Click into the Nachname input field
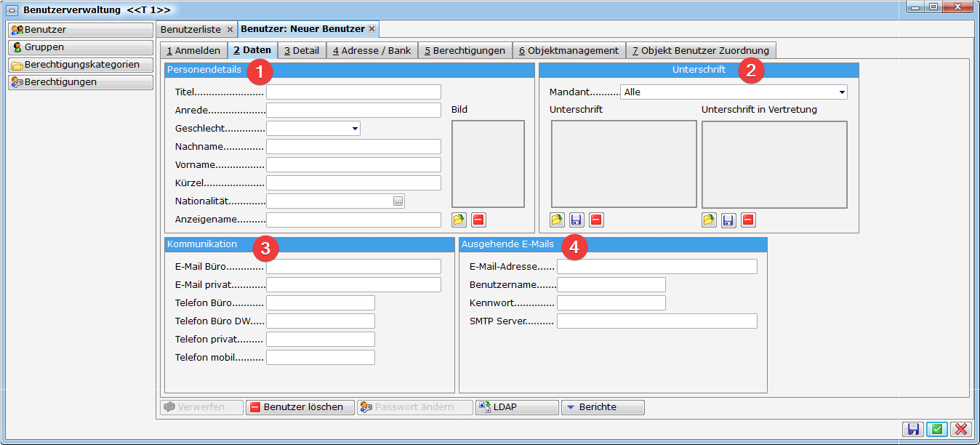Image resolution: width=980 pixels, height=445 pixels. pyautogui.click(x=353, y=147)
